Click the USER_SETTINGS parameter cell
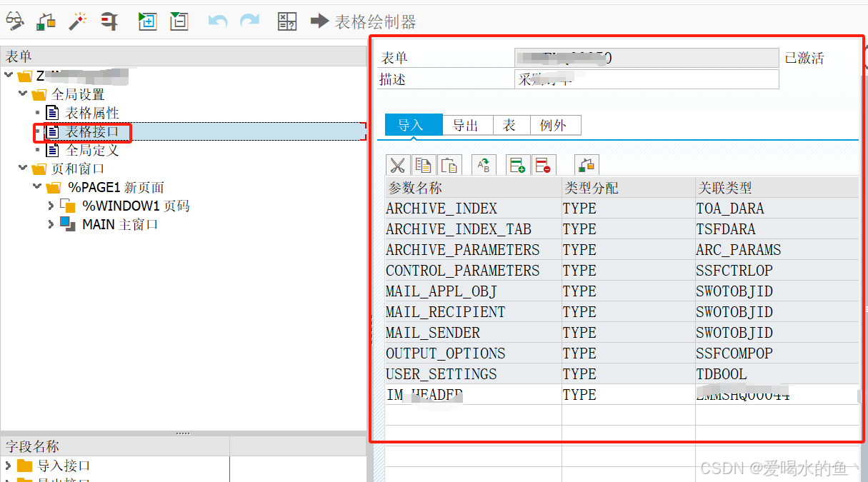 (x=472, y=374)
